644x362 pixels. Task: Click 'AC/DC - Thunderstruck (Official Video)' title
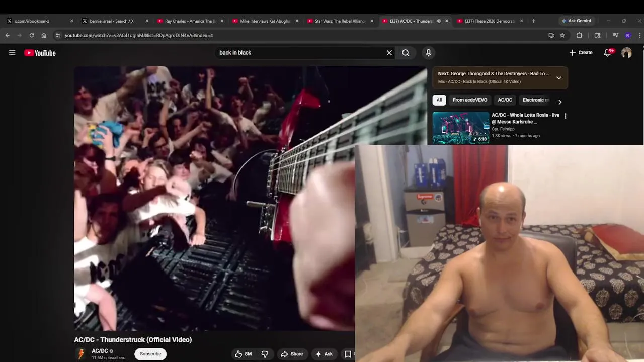133,340
